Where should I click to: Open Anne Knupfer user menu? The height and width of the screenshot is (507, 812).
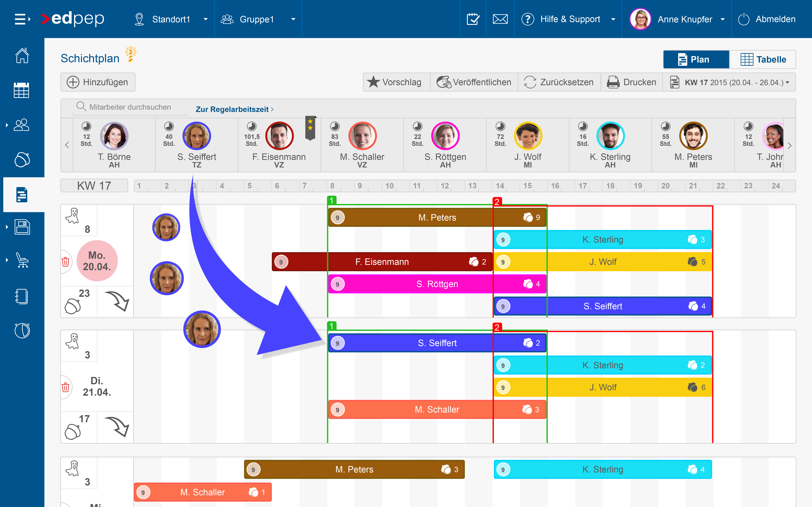pos(685,19)
